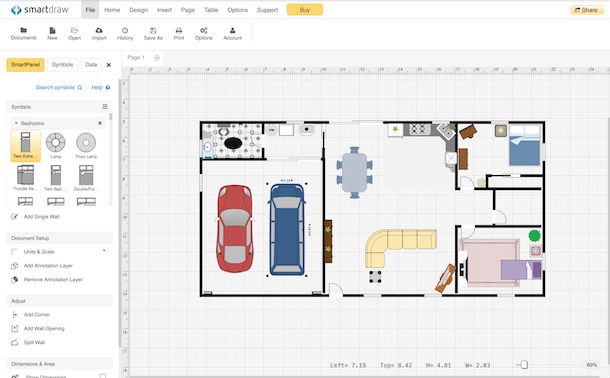Click the Buy button

tap(305, 10)
